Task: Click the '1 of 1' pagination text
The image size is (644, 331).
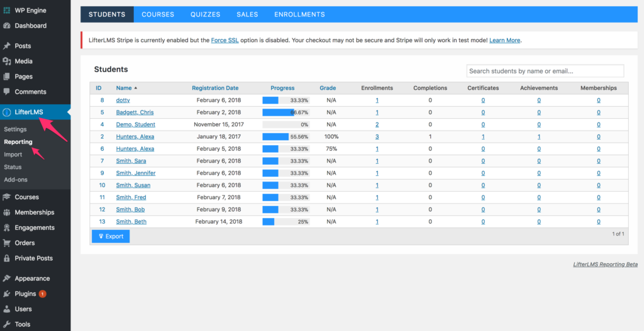Action: (x=618, y=234)
